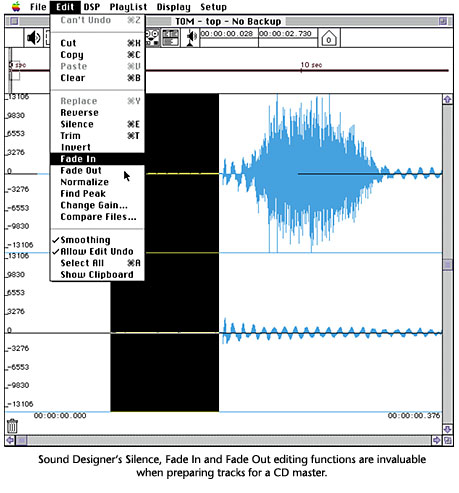Click the house-shaped marker 0 icon

[329, 38]
